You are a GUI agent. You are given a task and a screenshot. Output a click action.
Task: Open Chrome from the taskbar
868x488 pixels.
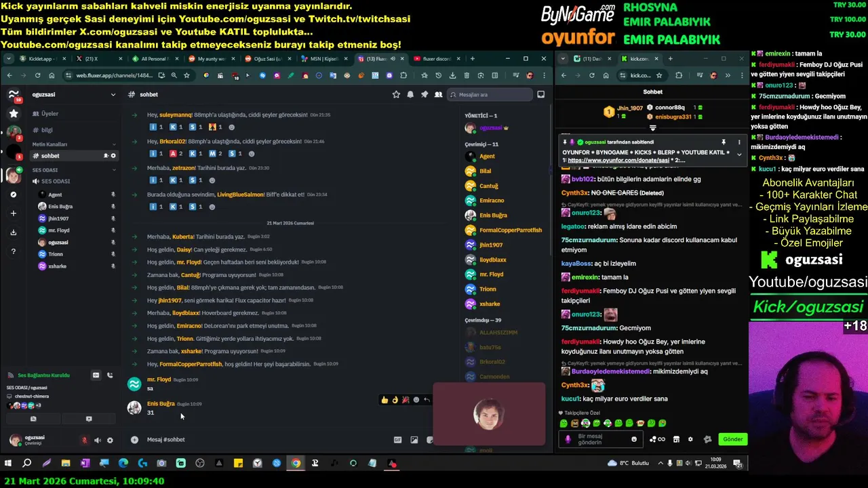point(296,464)
